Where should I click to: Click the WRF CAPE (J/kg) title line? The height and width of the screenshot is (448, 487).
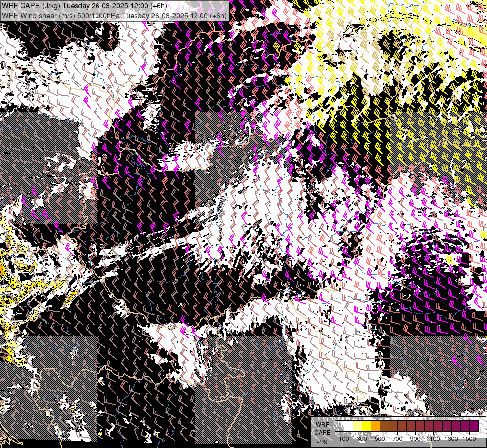85,6
